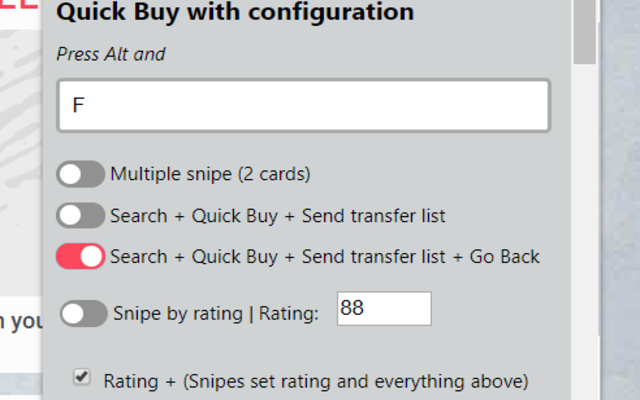The height and width of the screenshot is (400, 640).
Task: Click the 'Quick Buy with configuration' heading
Action: coord(235,13)
